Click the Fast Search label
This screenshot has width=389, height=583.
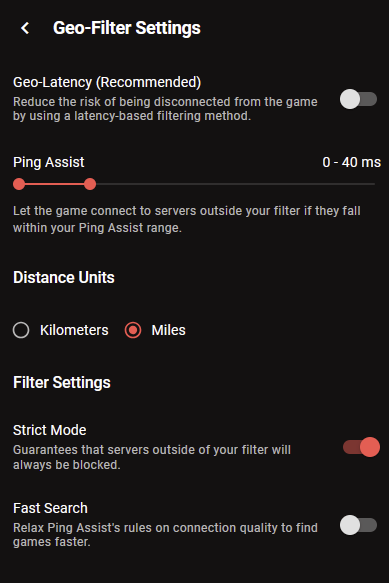(50, 508)
